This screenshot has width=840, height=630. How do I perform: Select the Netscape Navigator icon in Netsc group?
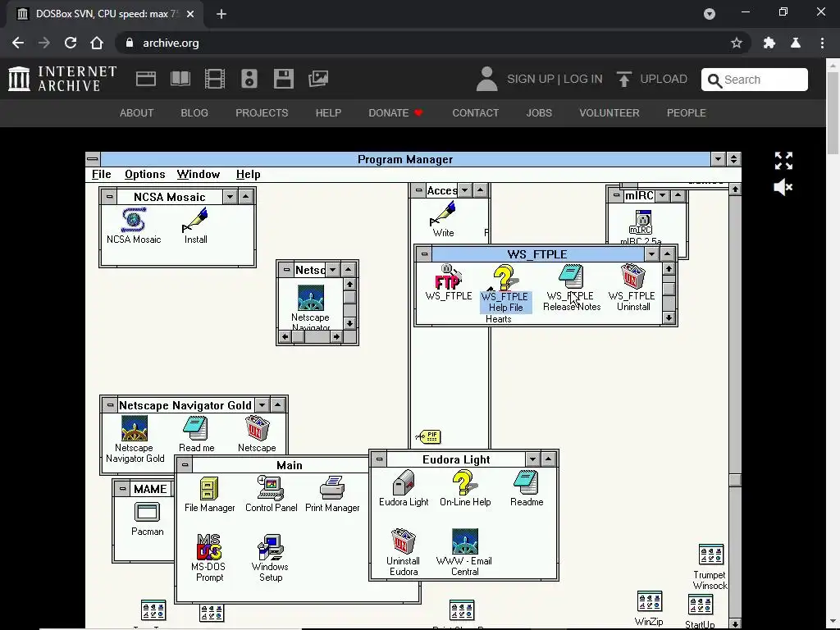[x=310, y=298]
